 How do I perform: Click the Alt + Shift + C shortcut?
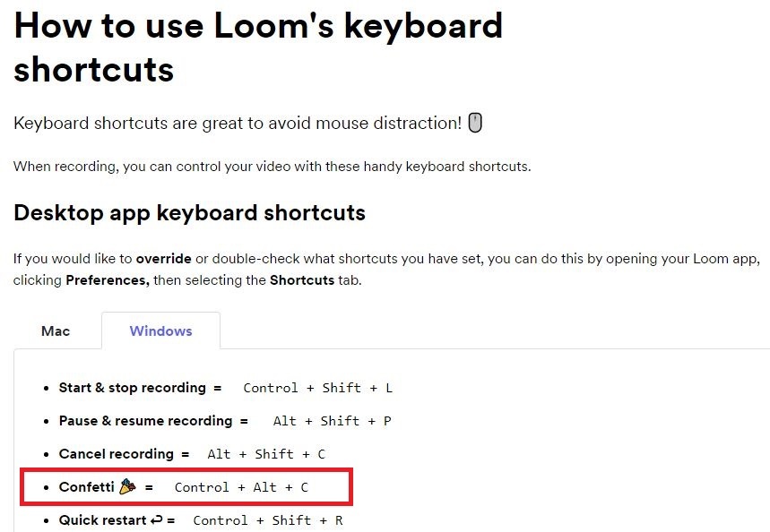click(266, 454)
